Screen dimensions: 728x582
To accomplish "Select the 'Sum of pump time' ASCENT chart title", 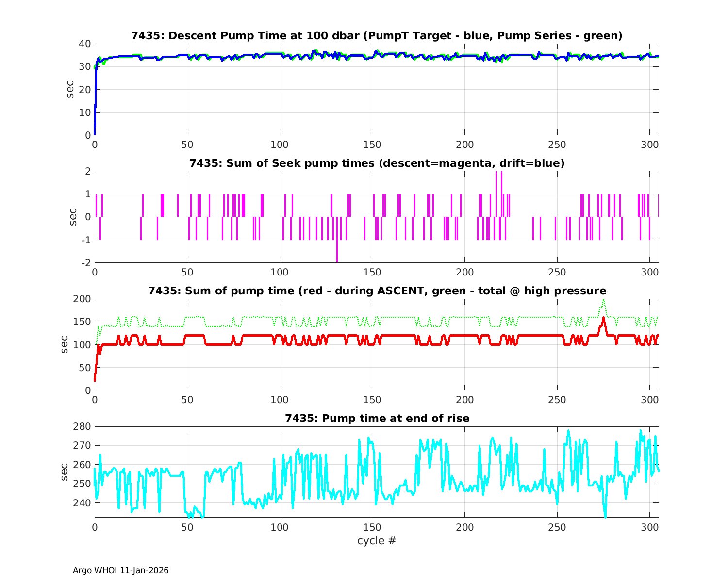I will tap(377, 291).
